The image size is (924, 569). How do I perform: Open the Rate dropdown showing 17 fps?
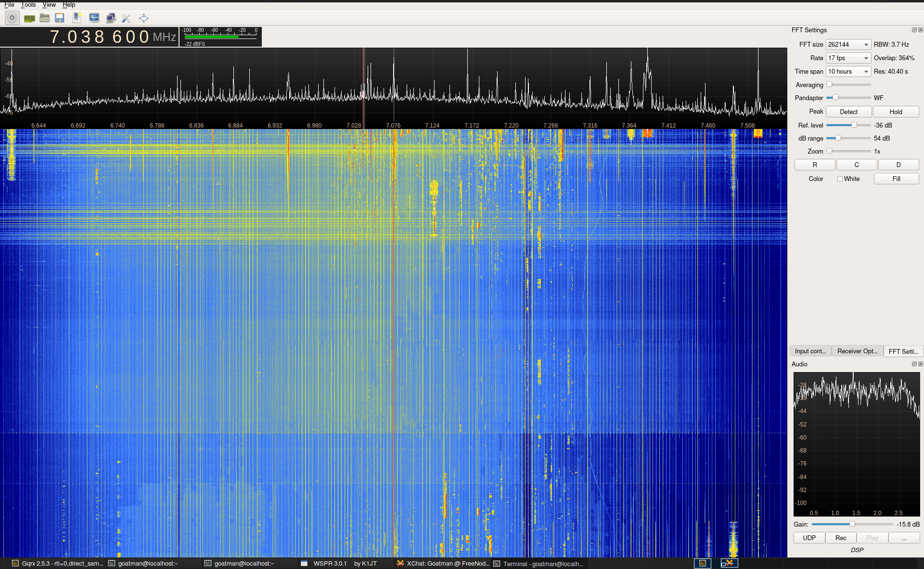[x=848, y=58]
